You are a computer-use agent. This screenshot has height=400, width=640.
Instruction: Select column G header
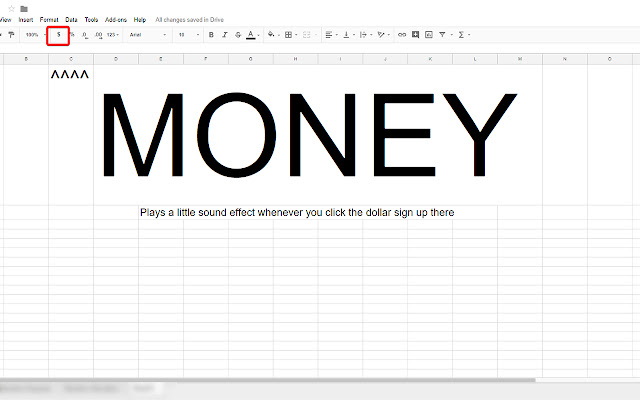click(x=251, y=59)
